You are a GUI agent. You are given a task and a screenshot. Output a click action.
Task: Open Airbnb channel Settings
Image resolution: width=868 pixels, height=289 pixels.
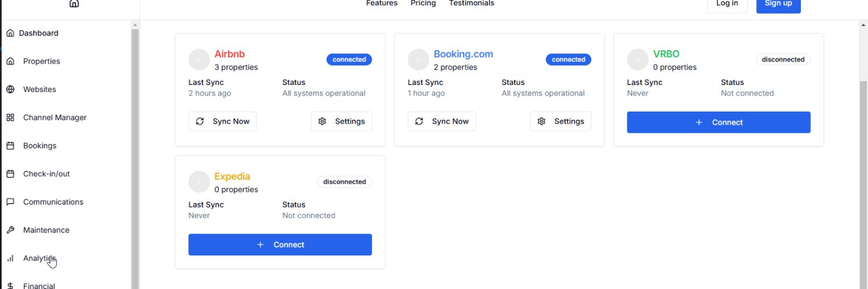[341, 121]
